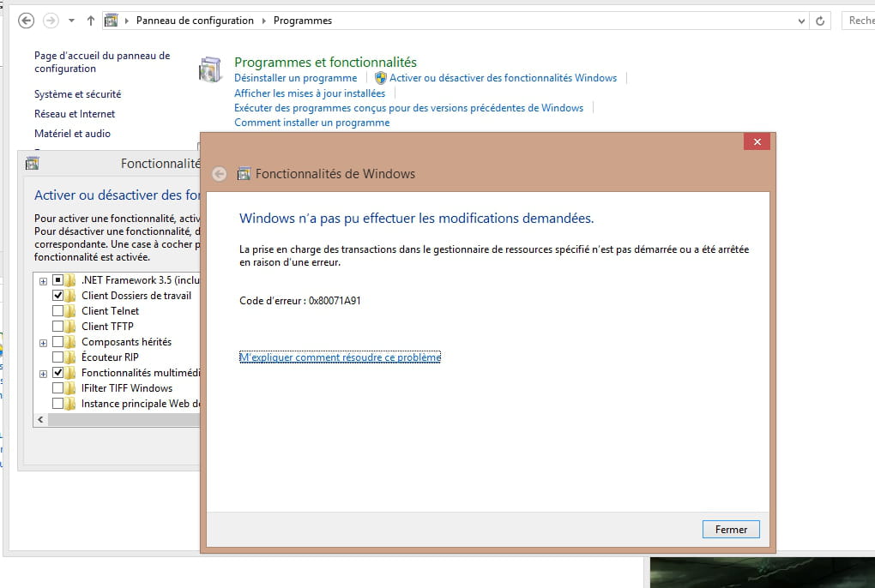Click 'Activer ou désactiver des fonctionnalités Windows'
The height and width of the screenshot is (588, 875).
coord(503,78)
